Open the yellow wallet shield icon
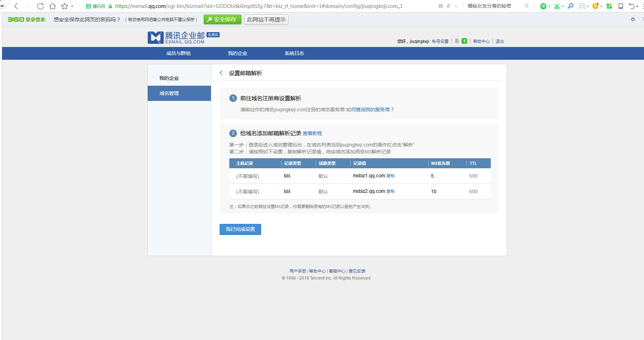 click(595, 6)
